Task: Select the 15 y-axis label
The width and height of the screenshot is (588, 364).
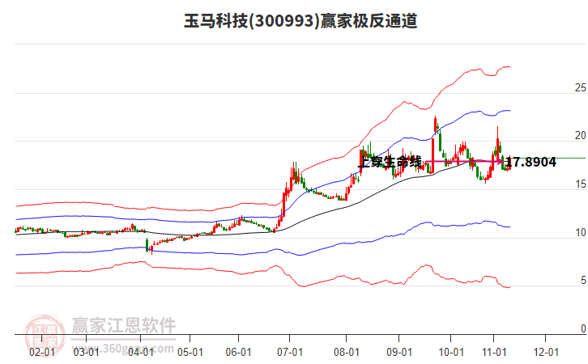Action: (x=580, y=184)
